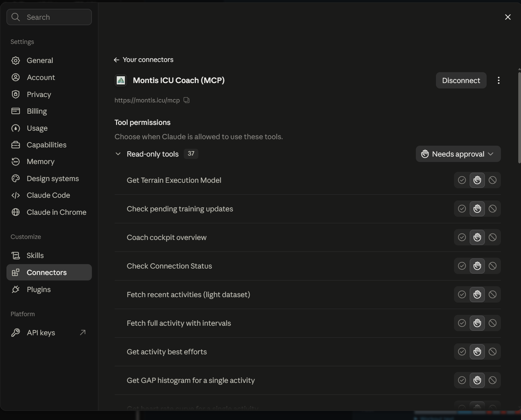
Task: Always allow Get Terrain Execution Model
Action: (462, 180)
